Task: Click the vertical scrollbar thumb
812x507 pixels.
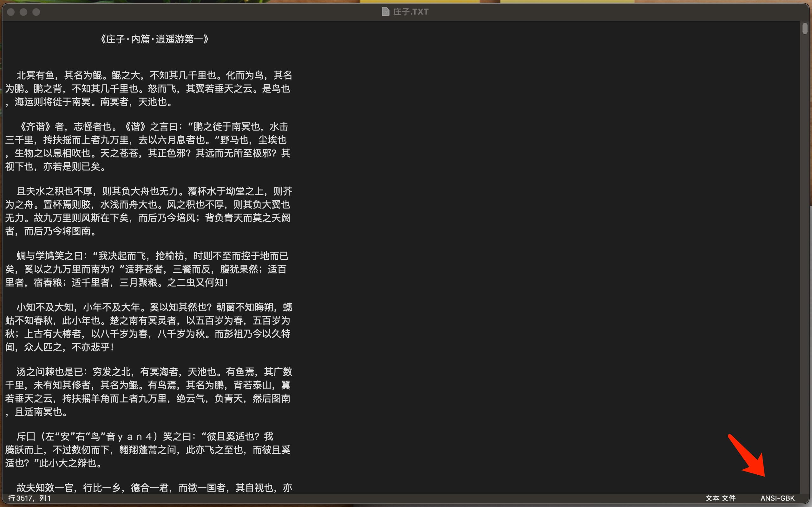Action: click(x=805, y=29)
